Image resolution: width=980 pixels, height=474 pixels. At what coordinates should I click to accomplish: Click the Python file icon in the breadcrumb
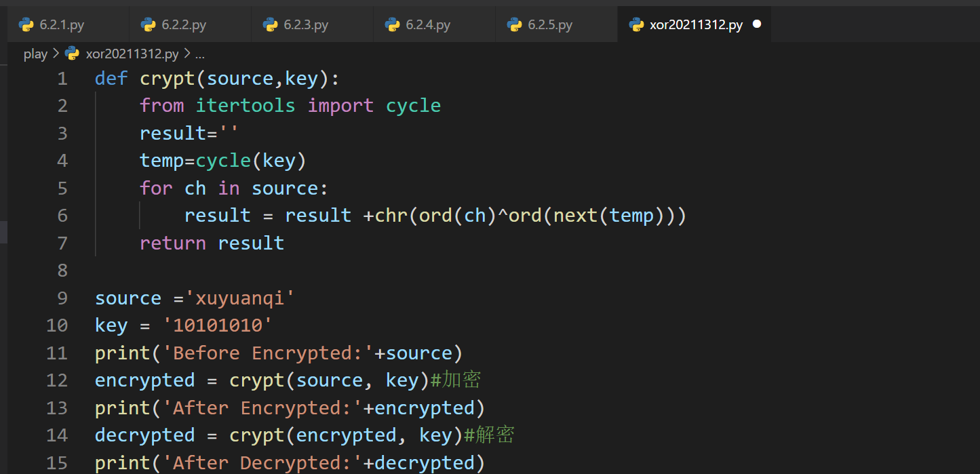(x=72, y=54)
